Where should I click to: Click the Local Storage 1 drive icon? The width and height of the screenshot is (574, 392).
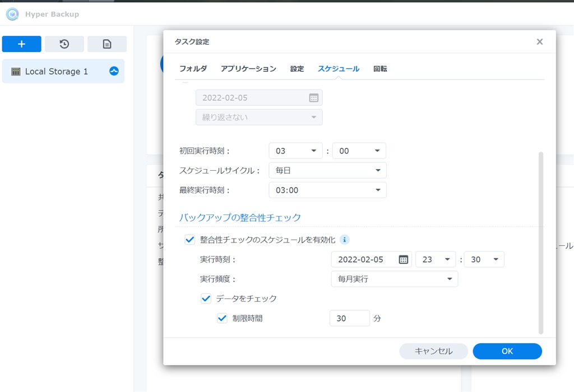(x=16, y=71)
